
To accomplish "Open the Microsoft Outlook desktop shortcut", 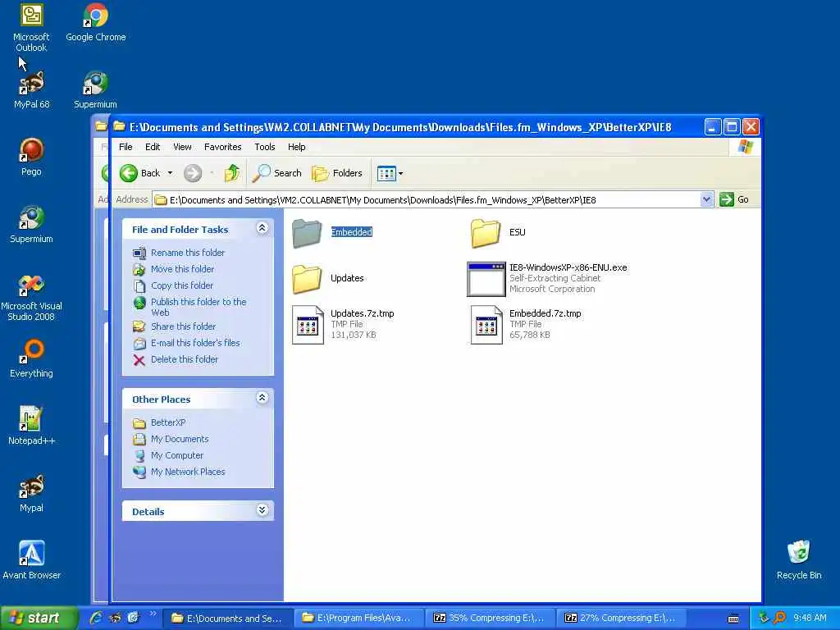I will pyautogui.click(x=31, y=28).
